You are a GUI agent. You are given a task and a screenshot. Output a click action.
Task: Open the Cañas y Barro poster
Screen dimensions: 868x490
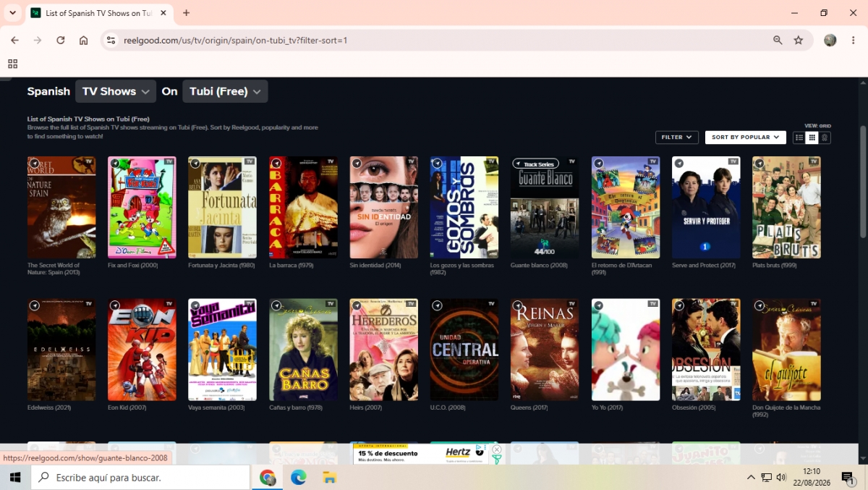pyautogui.click(x=303, y=350)
